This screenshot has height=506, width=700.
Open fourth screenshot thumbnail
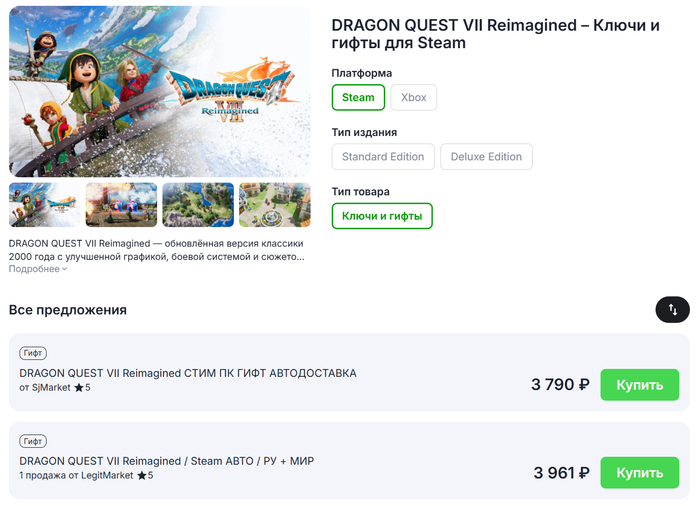[x=274, y=205]
